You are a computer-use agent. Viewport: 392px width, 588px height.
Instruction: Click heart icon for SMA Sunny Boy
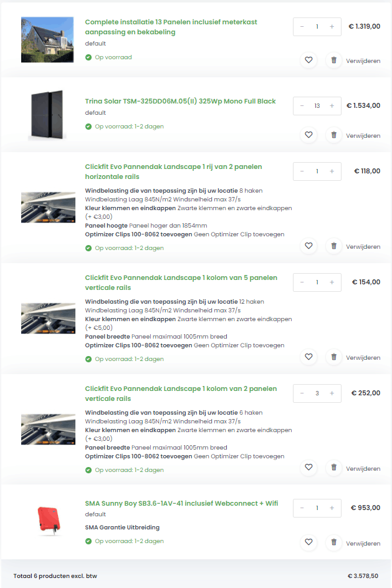pyautogui.click(x=308, y=542)
